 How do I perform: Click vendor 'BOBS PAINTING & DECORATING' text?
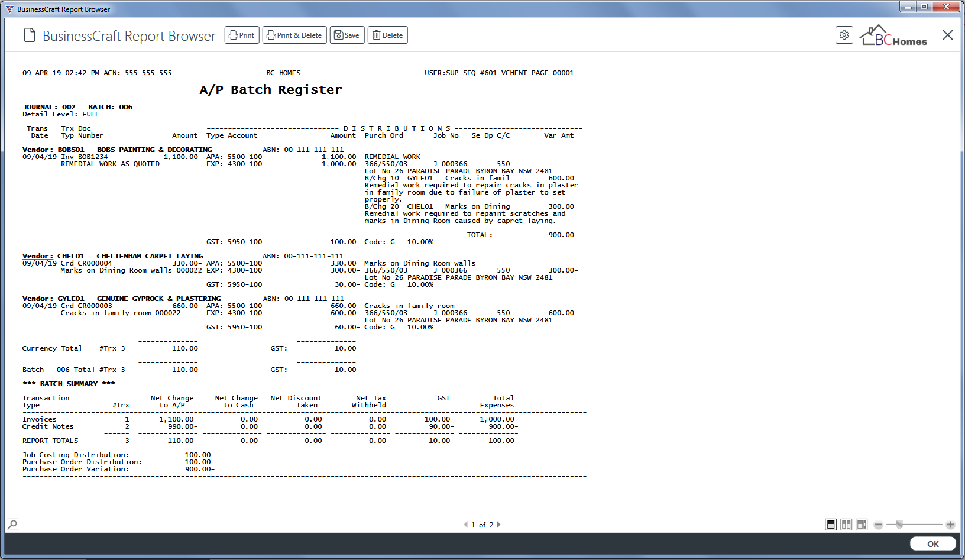154,150
